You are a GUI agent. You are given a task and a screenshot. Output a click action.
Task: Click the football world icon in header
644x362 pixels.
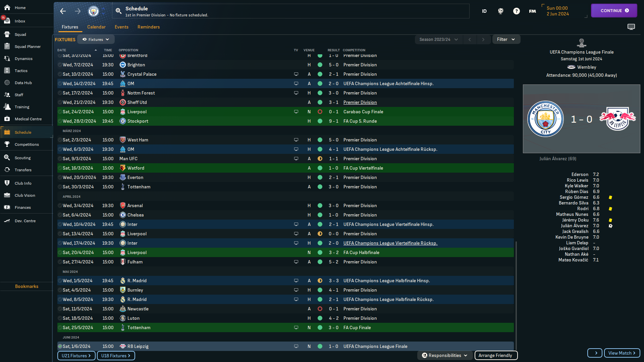click(500, 11)
